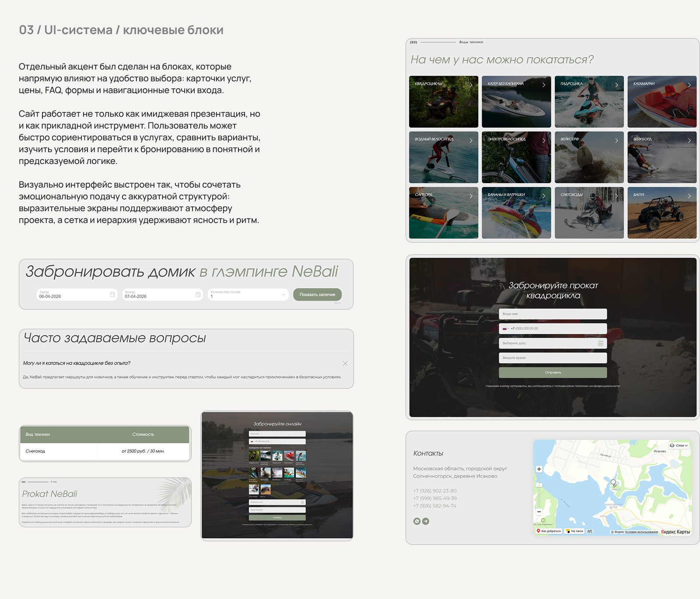Open the Слои layers dropdown on the map
This screenshot has width=700, height=599.
tap(679, 446)
